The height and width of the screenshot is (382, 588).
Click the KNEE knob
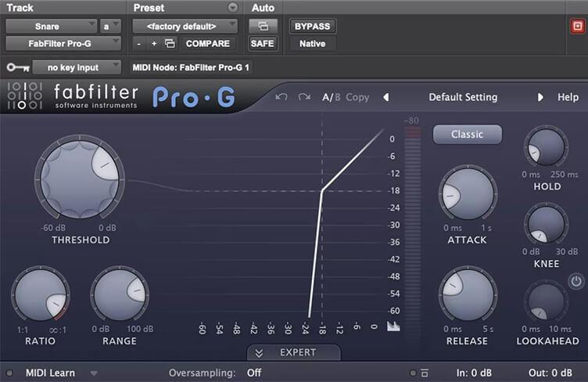tap(546, 224)
